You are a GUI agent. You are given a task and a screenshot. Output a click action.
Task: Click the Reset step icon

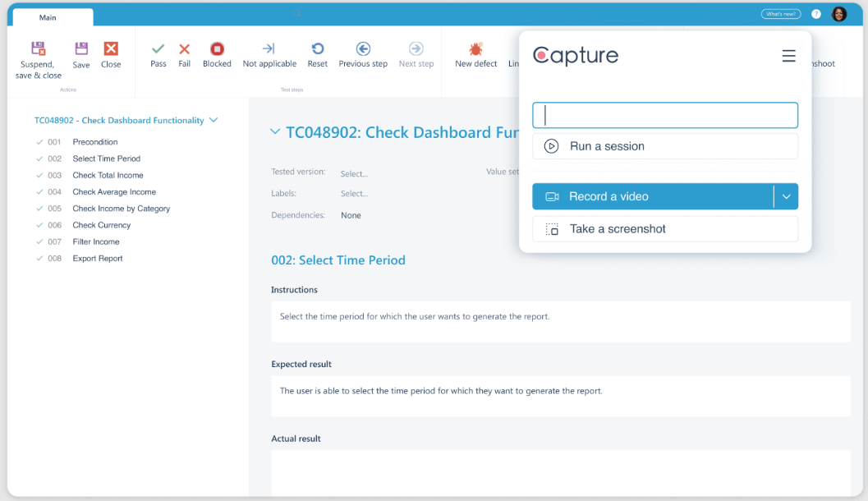coord(317,49)
